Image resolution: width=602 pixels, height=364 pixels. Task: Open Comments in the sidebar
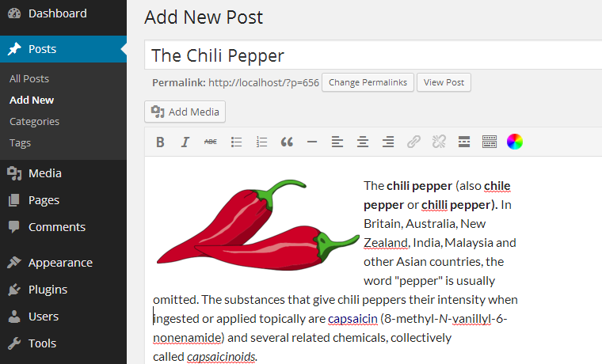[63, 227]
